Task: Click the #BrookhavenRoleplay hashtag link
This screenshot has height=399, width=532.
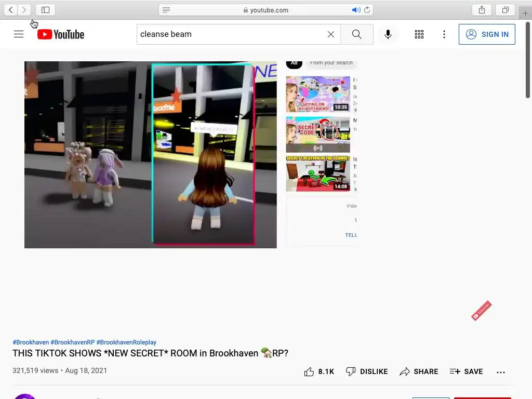Action: 126,342
